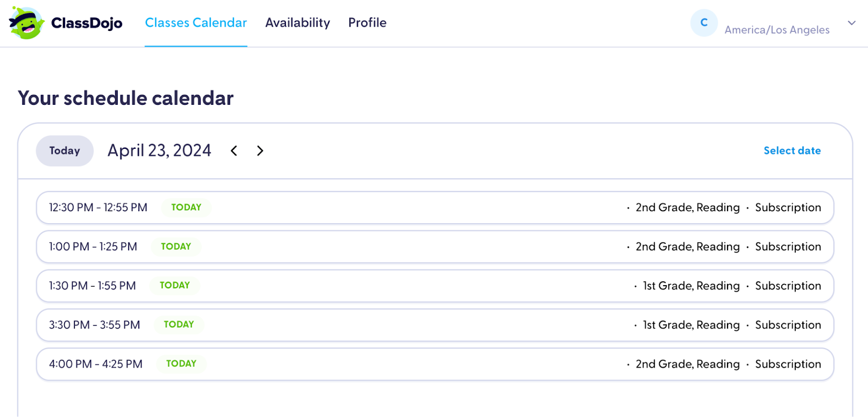Switch to the Availability tab
This screenshot has height=417, width=868.
[297, 23]
